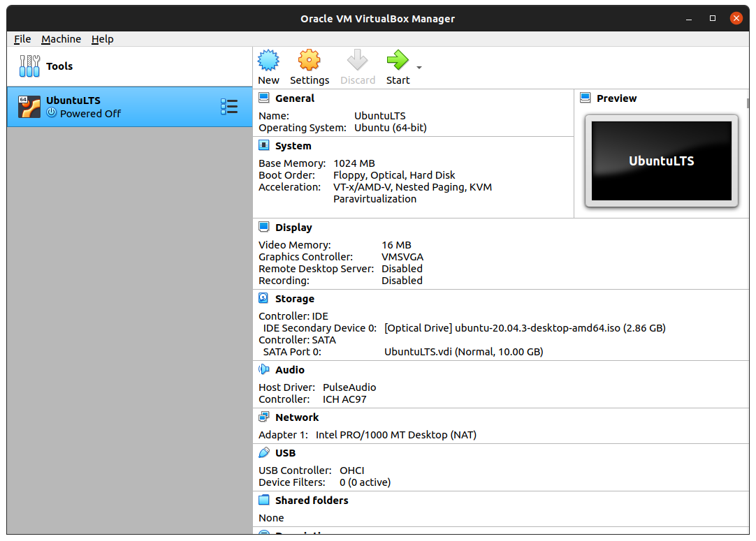Click the Audio section speaker icon
The width and height of the screenshot is (756, 541).
(263, 370)
